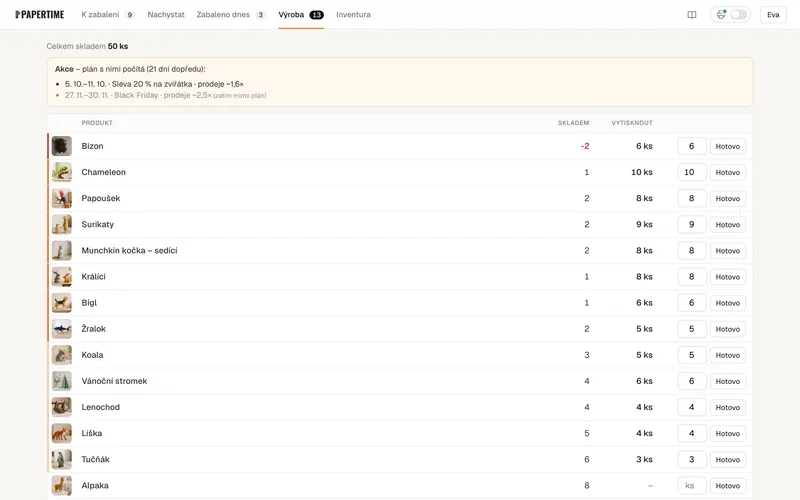
Task: Edit the Papoušek quantity field
Action: pos(692,198)
